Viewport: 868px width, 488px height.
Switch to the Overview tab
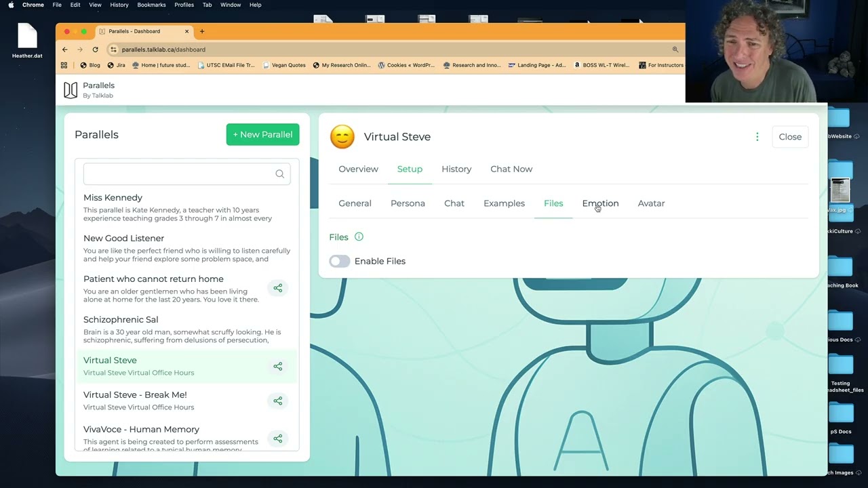click(358, 169)
